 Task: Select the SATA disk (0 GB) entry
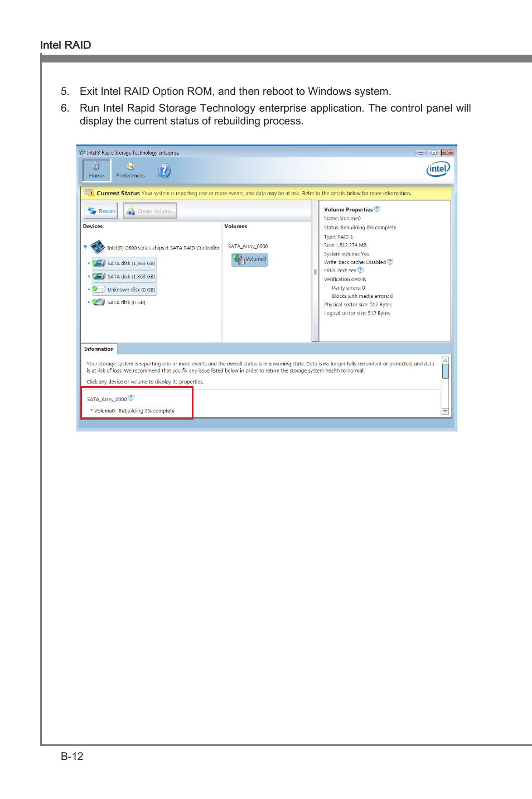119,302
